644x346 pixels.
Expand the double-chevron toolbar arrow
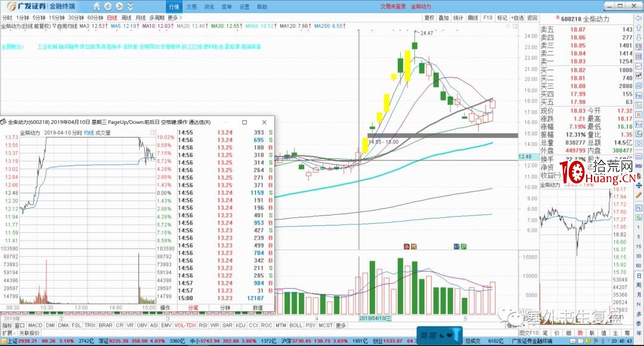130,6
